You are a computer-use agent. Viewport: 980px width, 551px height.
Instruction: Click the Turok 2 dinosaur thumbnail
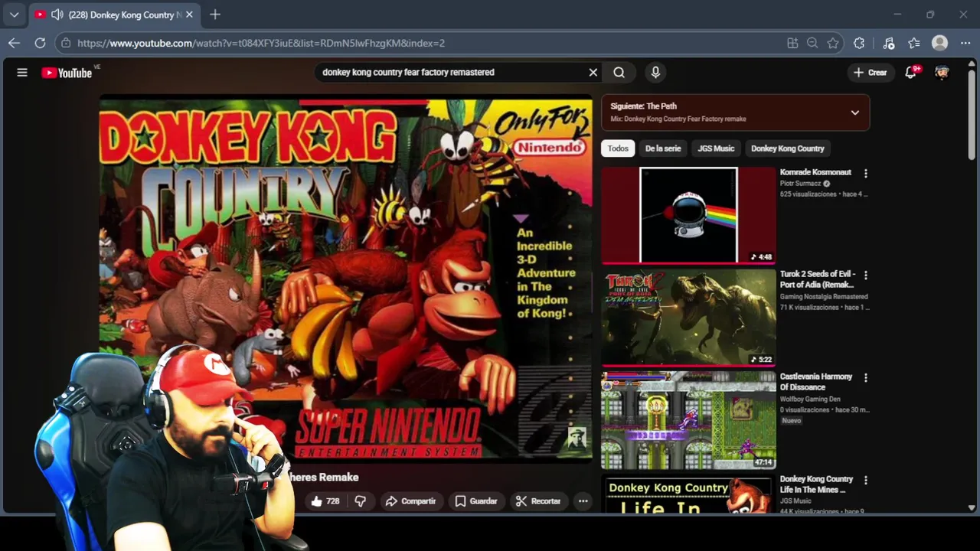click(x=688, y=318)
